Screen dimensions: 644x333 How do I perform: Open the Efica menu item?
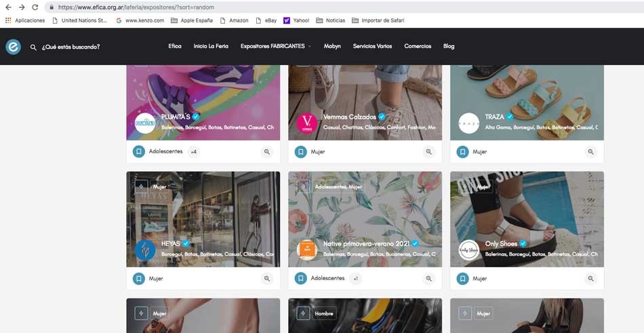click(175, 46)
